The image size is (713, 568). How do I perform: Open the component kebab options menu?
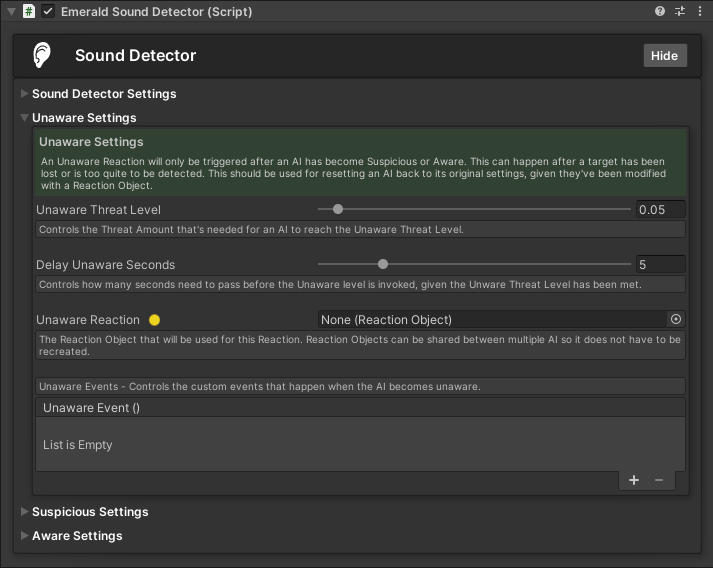[x=700, y=12]
